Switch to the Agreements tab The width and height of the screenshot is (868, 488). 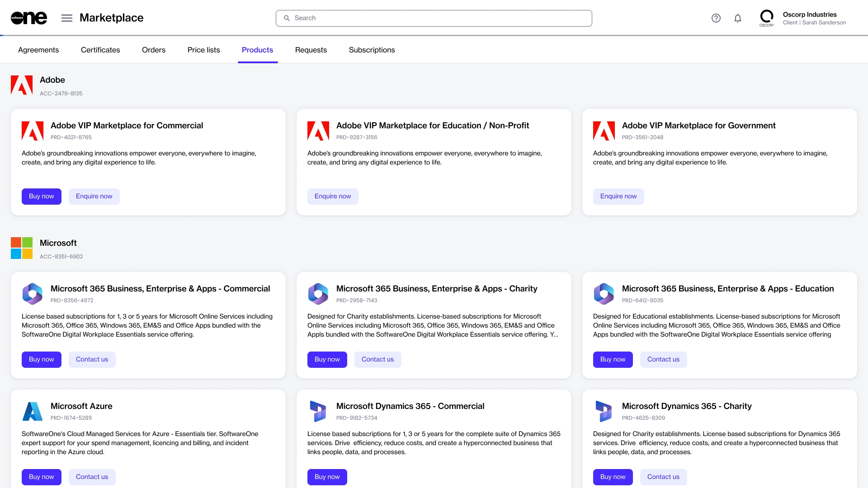tap(38, 50)
